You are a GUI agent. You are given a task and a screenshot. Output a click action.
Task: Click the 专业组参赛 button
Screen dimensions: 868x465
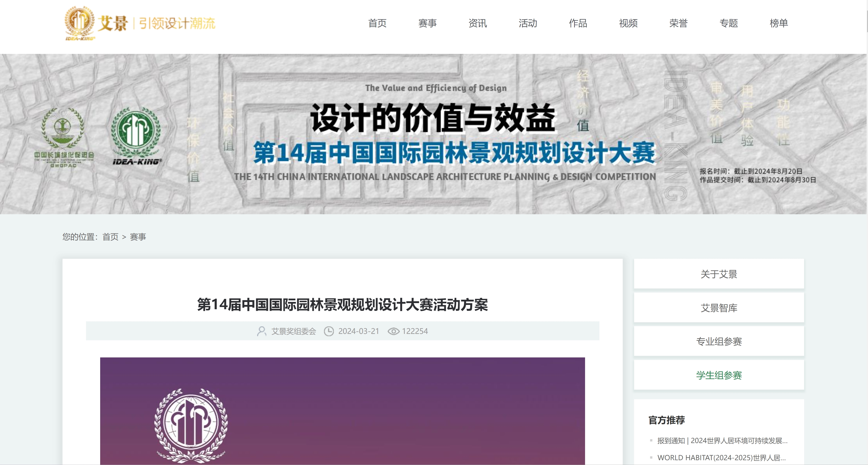pyautogui.click(x=719, y=341)
